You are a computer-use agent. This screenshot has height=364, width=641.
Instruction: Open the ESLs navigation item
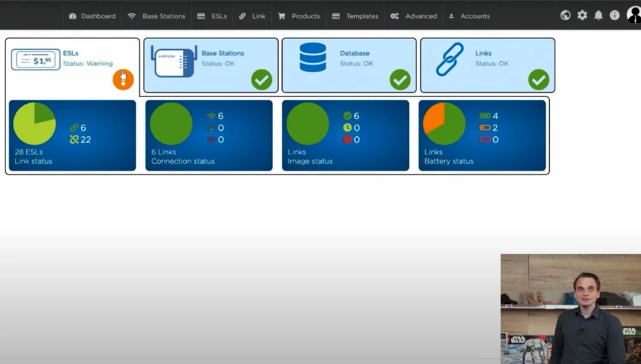212,16
